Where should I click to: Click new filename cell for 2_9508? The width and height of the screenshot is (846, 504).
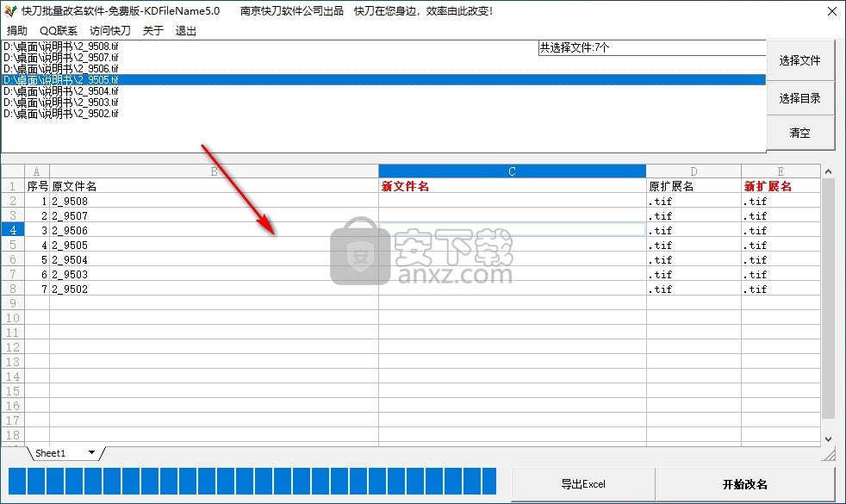(512, 201)
